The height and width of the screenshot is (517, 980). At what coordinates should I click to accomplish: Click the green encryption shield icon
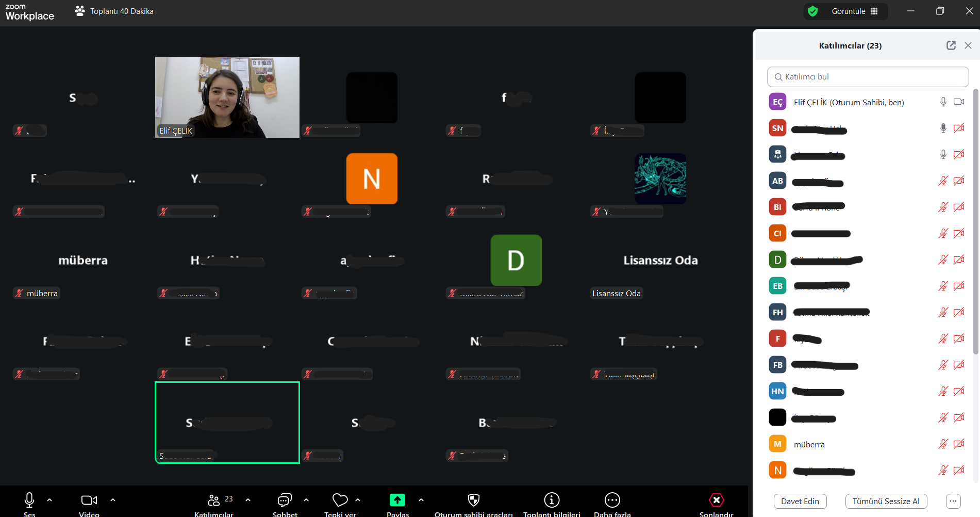(x=813, y=11)
